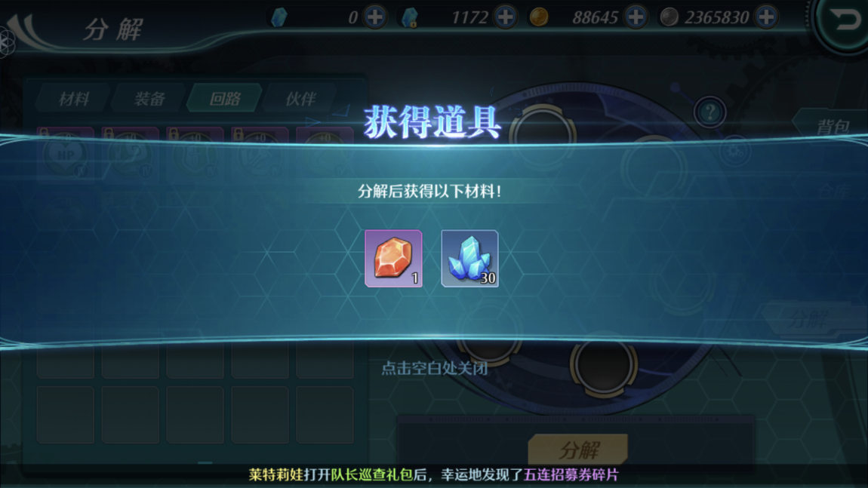Switch to the 装备 tab
The height and width of the screenshot is (488, 868).
click(x=149, y=99)
